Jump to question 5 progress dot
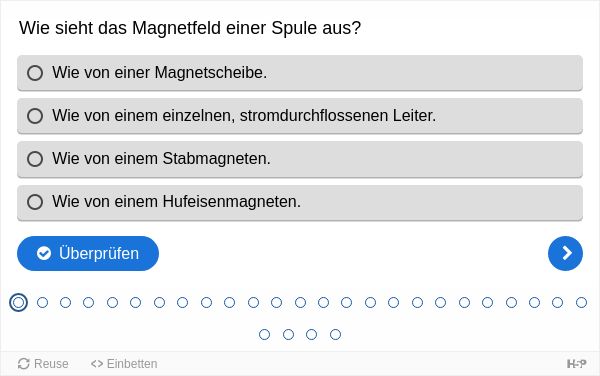 click(x=112, y=303)
